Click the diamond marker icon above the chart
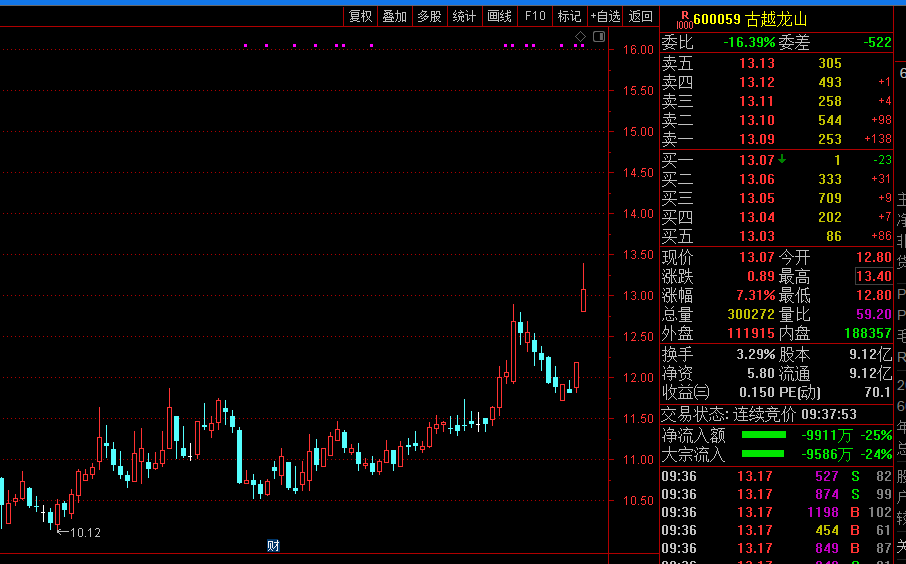The image size is (906, 564). tap(580, 37)
